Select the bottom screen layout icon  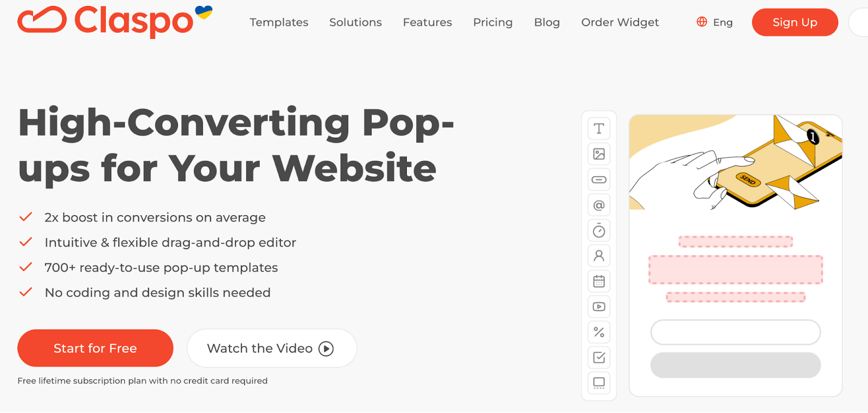599,383
